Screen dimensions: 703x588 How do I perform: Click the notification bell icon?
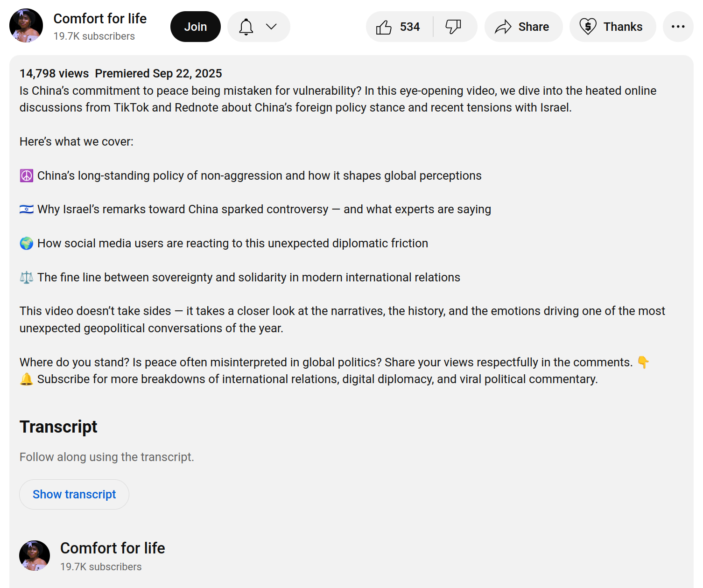click(246, 27)
